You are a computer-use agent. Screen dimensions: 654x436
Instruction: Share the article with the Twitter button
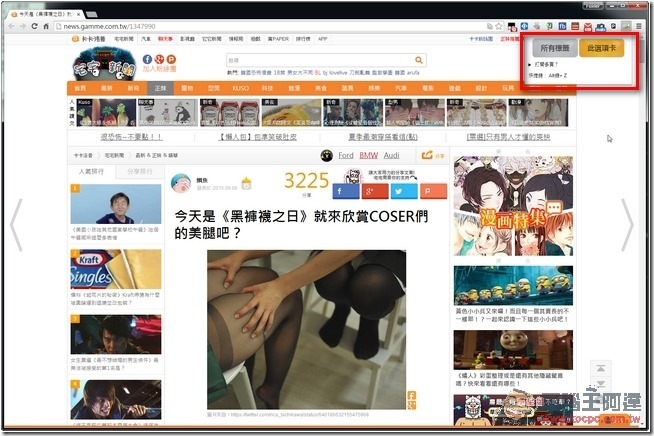pyautogui.click(x=404, y=192)
